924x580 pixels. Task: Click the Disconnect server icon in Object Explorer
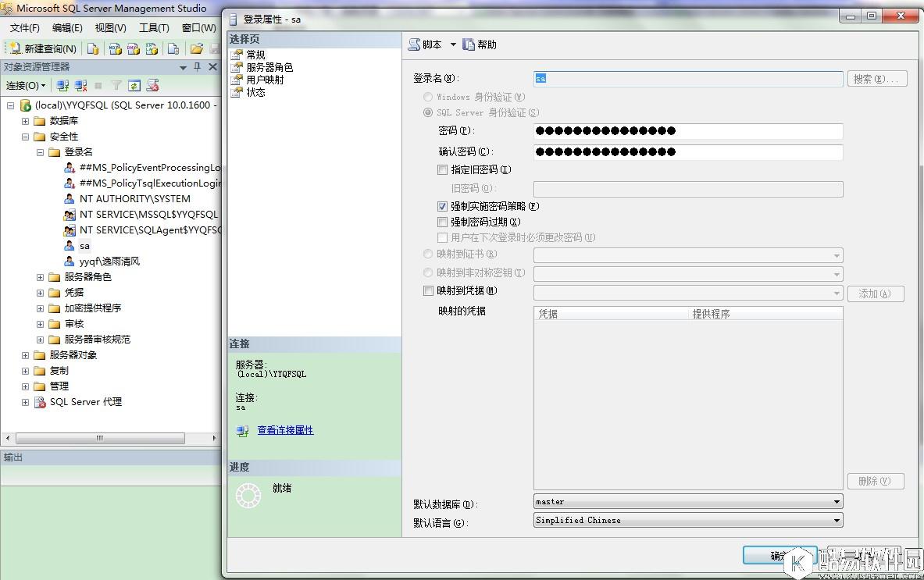80,84
